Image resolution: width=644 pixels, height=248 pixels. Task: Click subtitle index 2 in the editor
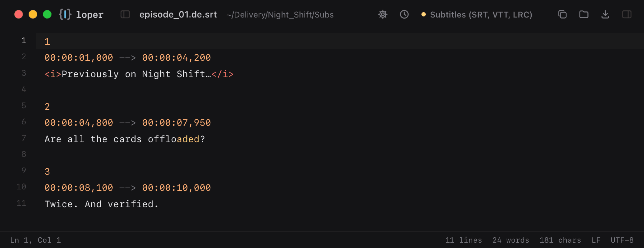(47, 106)
